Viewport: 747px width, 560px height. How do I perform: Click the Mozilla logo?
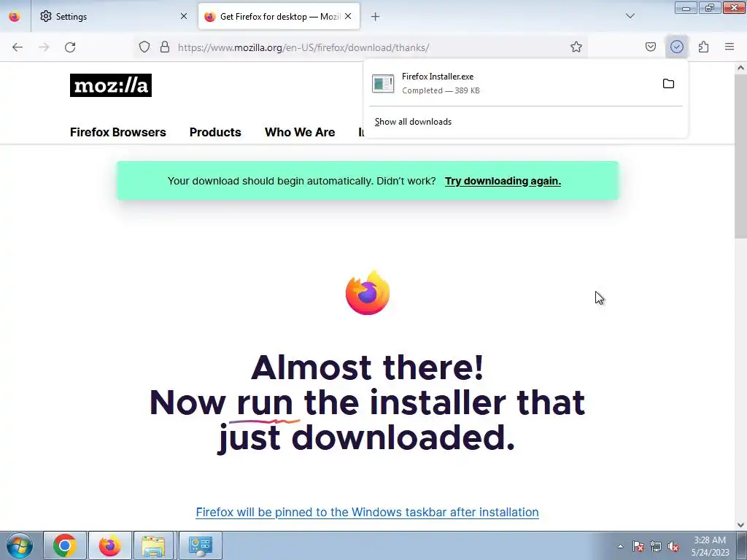tap(111, 85)
